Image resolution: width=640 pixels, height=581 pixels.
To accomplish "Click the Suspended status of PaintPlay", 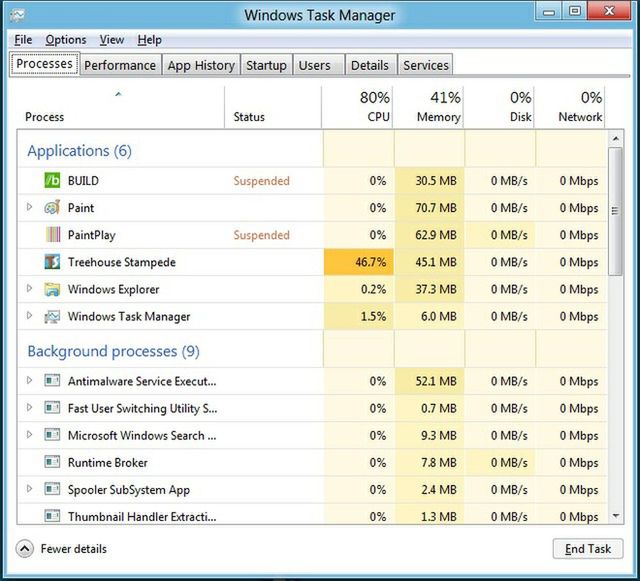I will click(261, 235).
